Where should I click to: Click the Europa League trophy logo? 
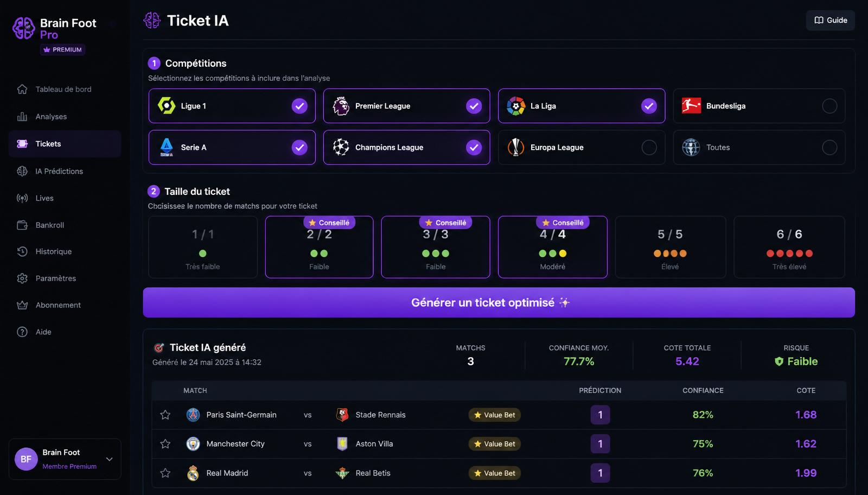click(x=516, y=147)
